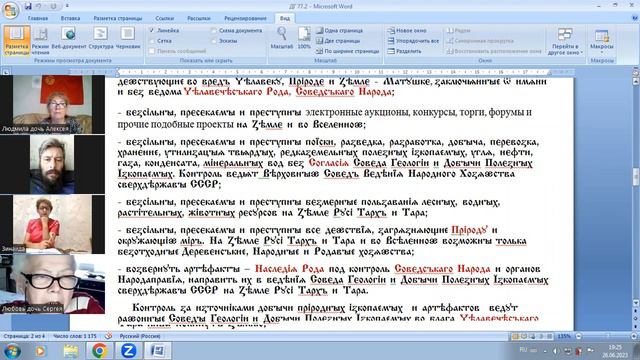
Task: Switch to Структура outline view
Action: point(101,39)
